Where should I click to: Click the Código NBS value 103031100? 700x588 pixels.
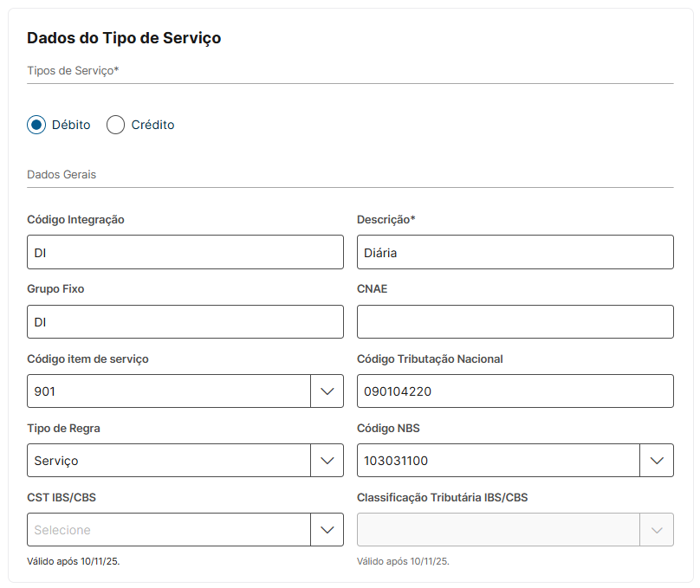[x=498, y=460]
